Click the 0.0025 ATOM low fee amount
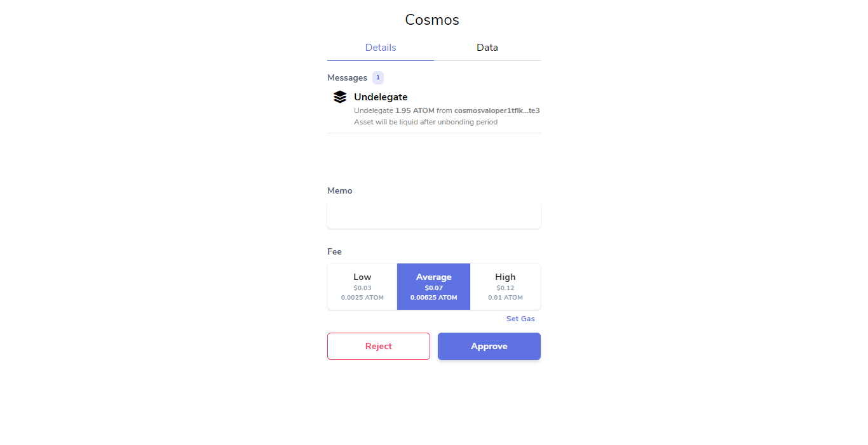868x445 pixels. coord(362,297)
